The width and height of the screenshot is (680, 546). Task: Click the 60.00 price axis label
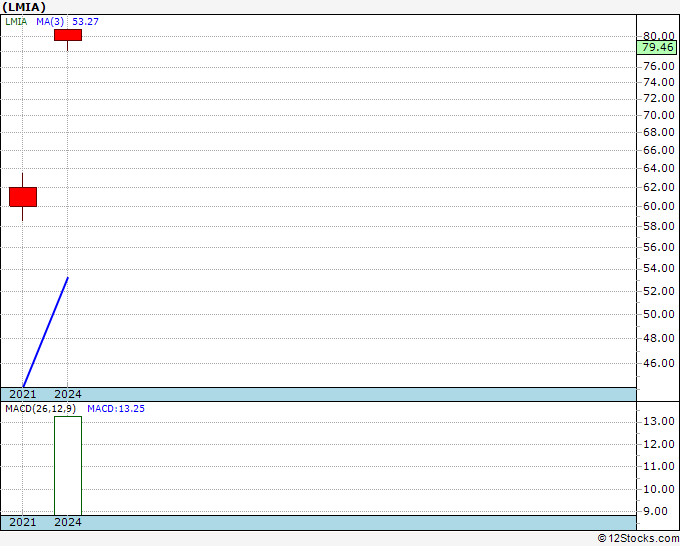pyautogui.click(x=659, y=206)
